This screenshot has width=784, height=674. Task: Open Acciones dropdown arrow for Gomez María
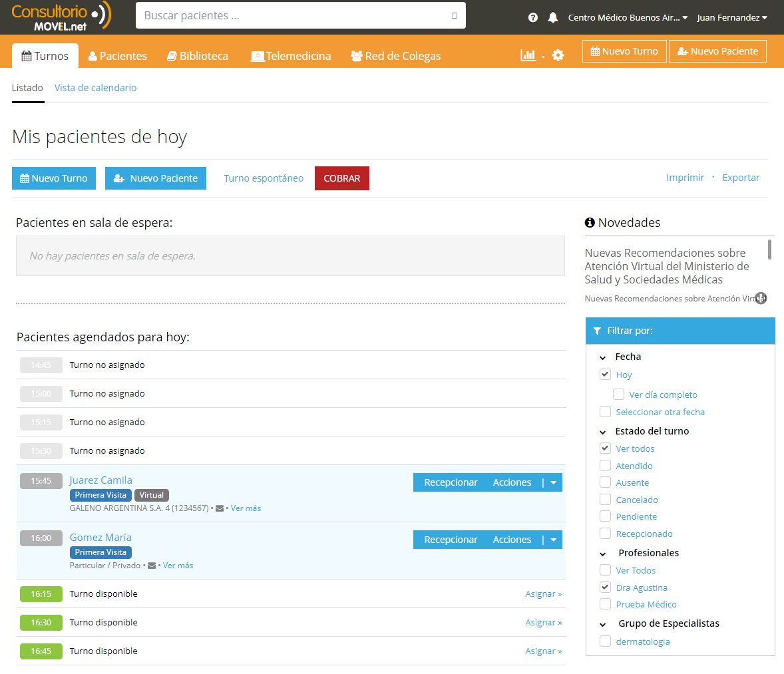pyautogui.click(x=554, y=540)
